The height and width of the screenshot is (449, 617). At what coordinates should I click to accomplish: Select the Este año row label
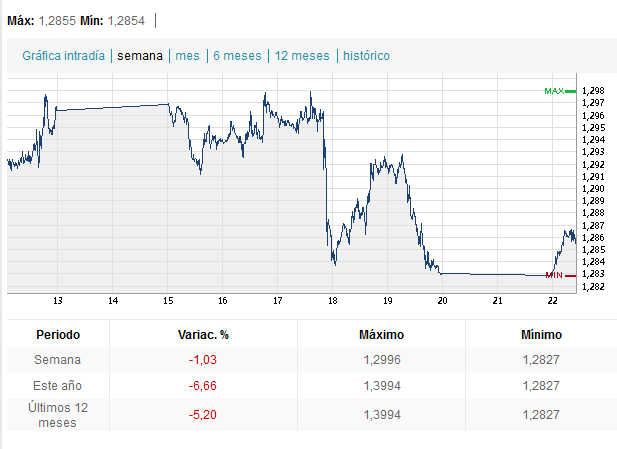click(58, 386)
